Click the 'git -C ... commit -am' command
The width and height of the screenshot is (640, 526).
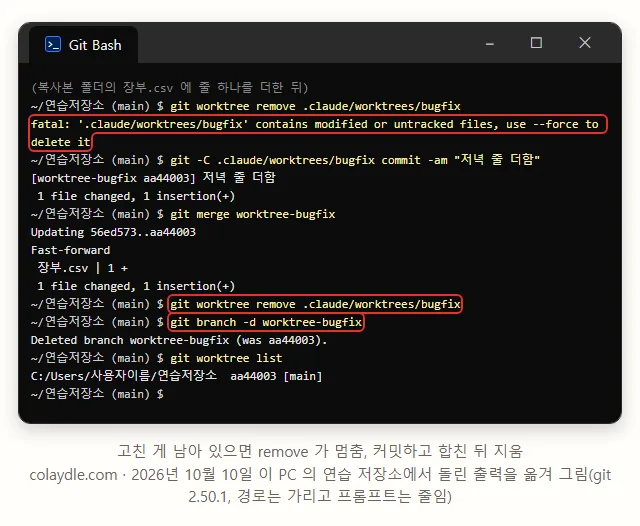pyautogui.click(x=355, y=160)
